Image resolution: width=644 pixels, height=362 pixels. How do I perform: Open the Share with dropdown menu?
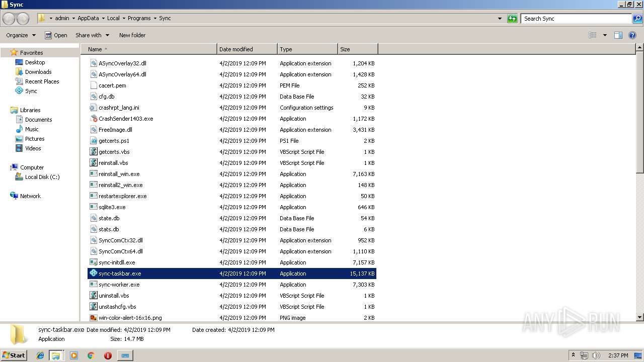click(x=92, y=35)
